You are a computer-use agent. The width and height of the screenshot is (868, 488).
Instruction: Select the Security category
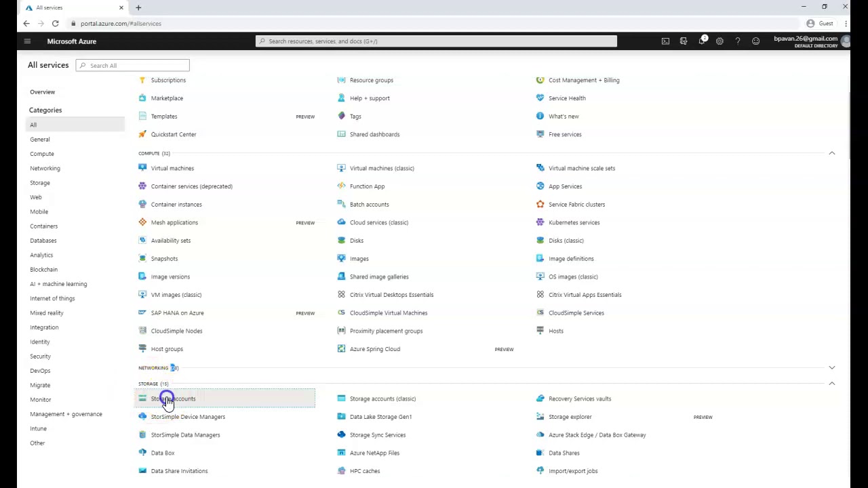click(x=40, y=357)
